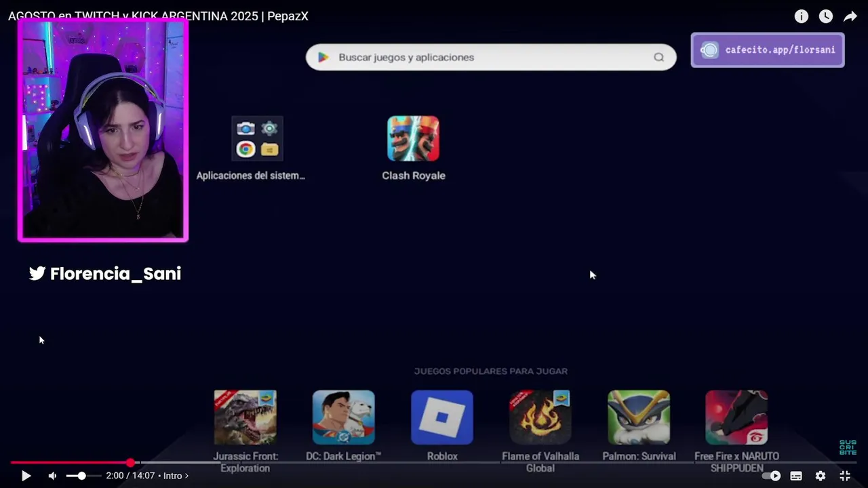Click the Roblox label text
Screen dimensions: 868x488
(x=442, y=456)
